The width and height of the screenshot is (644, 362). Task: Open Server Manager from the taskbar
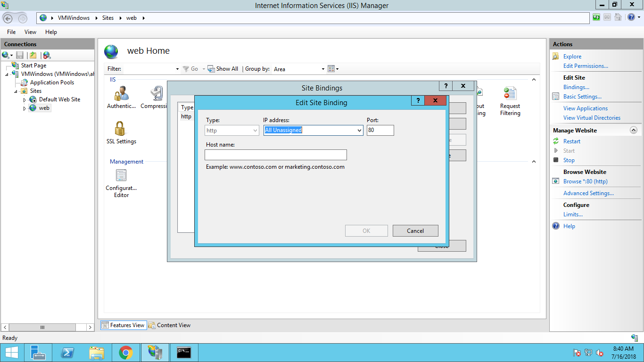coord(38,353)
